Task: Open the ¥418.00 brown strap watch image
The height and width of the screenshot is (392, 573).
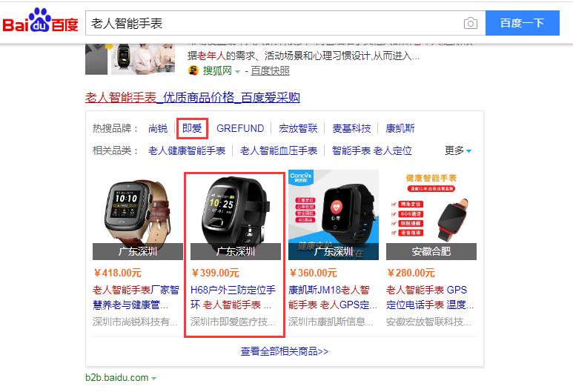Action: pyautogui.click(x=138, y=215)
